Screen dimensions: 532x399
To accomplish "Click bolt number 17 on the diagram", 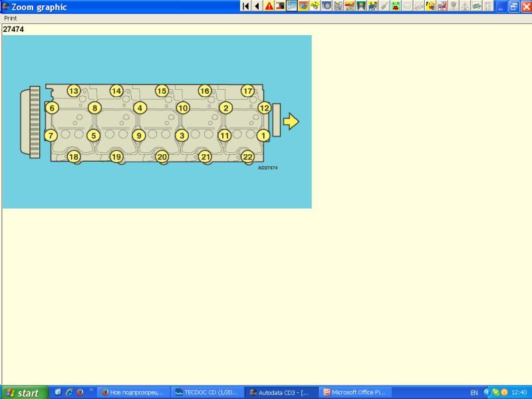I will pyautogui.click(x=247, y=91).
